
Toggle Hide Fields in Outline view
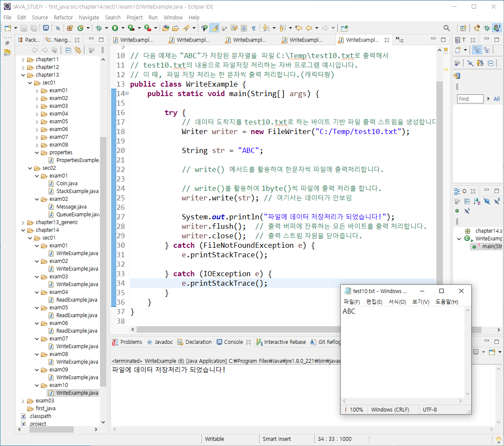click(487, 202)
